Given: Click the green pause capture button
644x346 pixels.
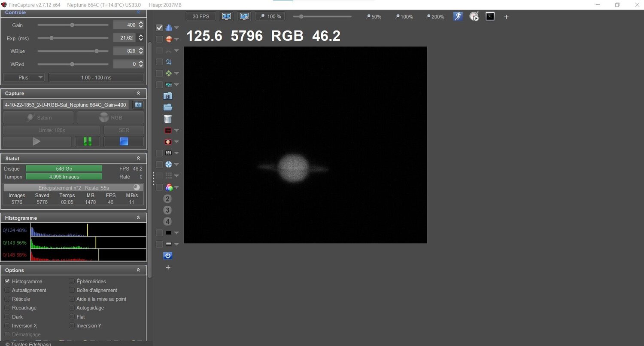Looking at the screenshot, I should (x=88, y=141).
